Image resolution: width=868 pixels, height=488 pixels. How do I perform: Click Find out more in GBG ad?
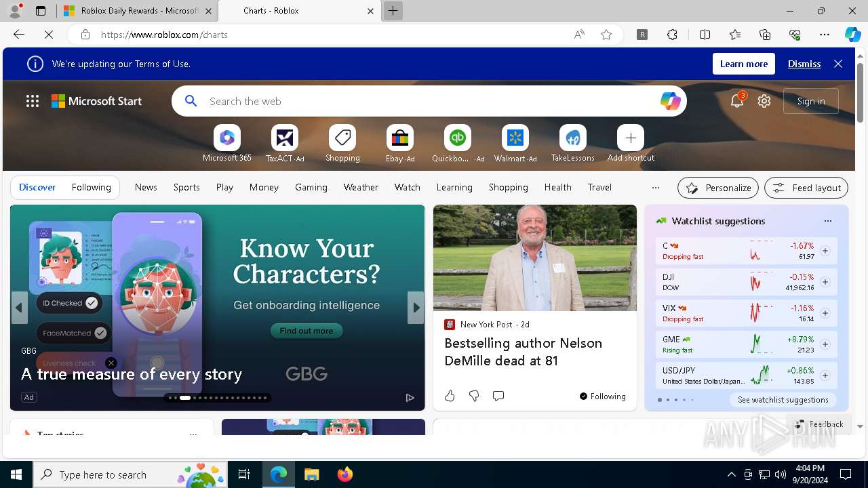307,331
